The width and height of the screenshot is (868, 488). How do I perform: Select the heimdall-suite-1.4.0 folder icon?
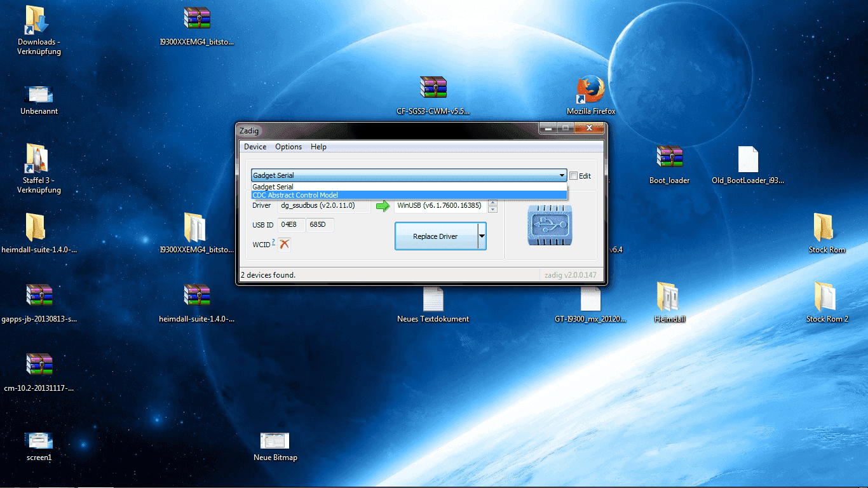[x=39, y=234]
